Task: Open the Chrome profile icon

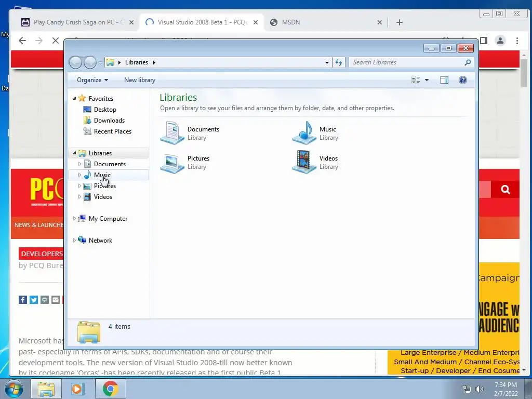Action: pos(500,41)
